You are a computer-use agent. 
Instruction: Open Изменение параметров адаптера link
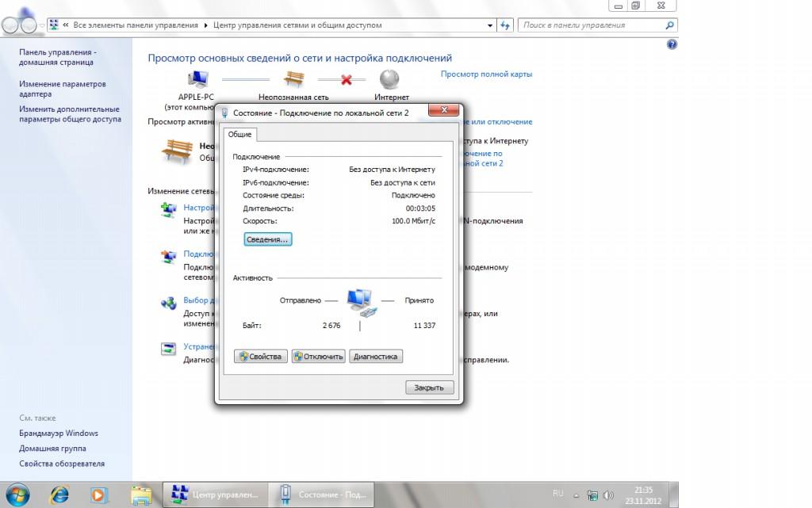tap(62, 89)
